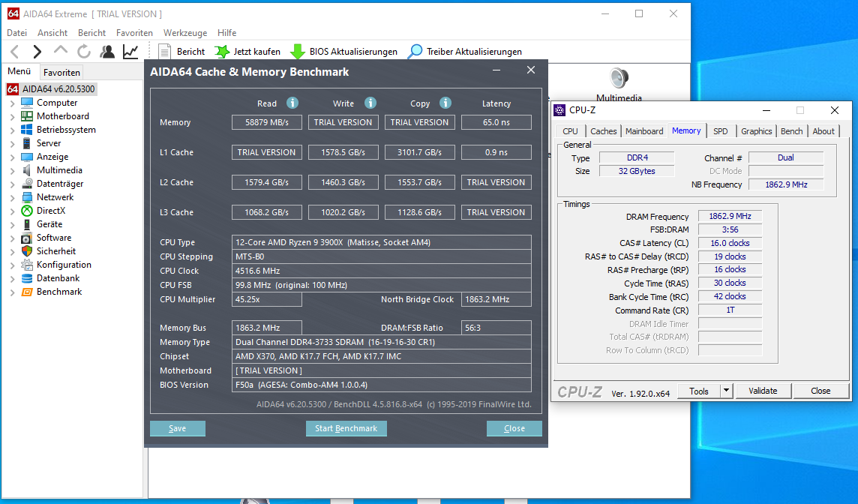Click the Benchmark orange icon in tree
Screen dimensions: 858x504
click(27, 292)
